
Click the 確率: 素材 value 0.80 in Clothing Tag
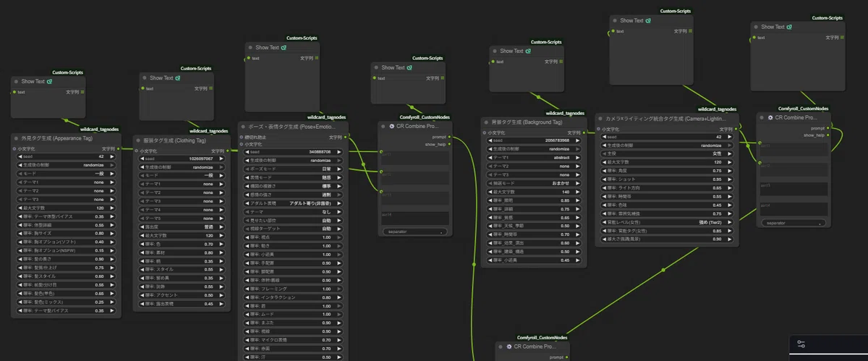208,252
